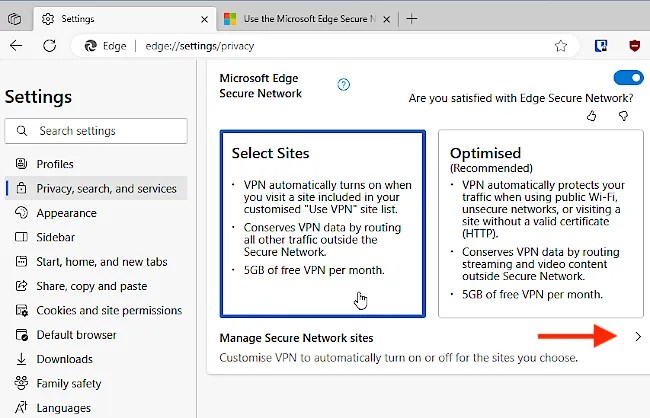
Task: Click 'Customise VPN to automatically turn on' description
Action: click(398, 358)
